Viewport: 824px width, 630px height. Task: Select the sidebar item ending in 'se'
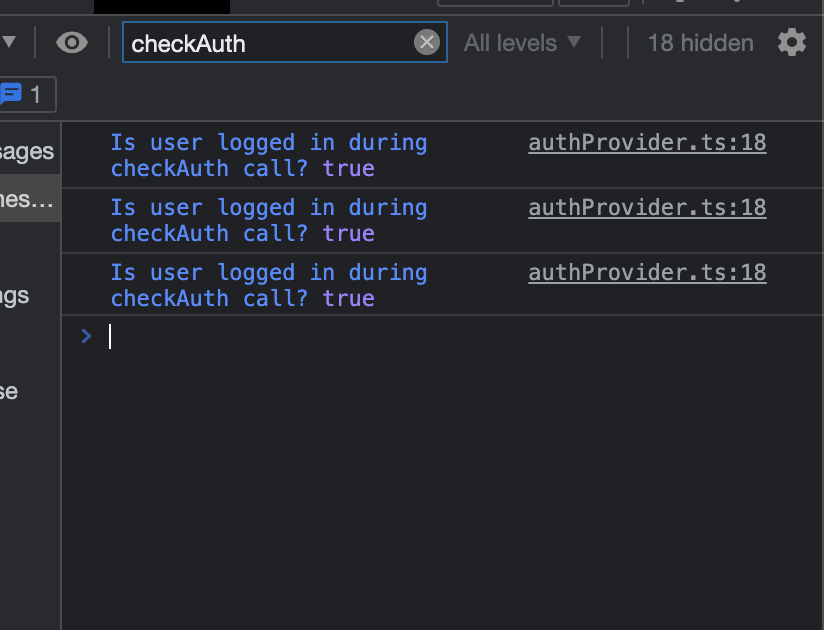coord(9,391)
